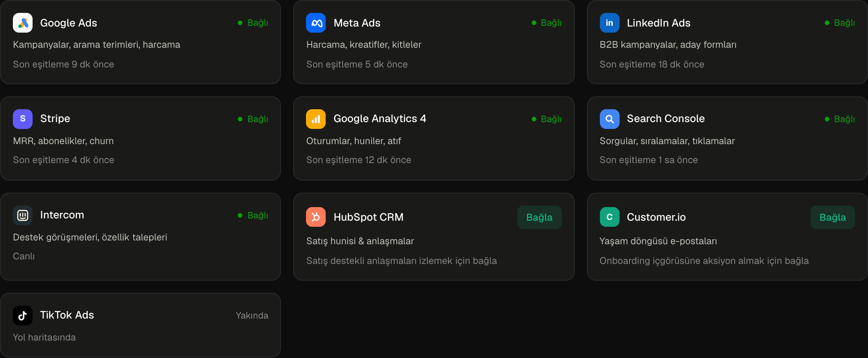Select the LinkedIn Ads card title

tap(659, 23)
